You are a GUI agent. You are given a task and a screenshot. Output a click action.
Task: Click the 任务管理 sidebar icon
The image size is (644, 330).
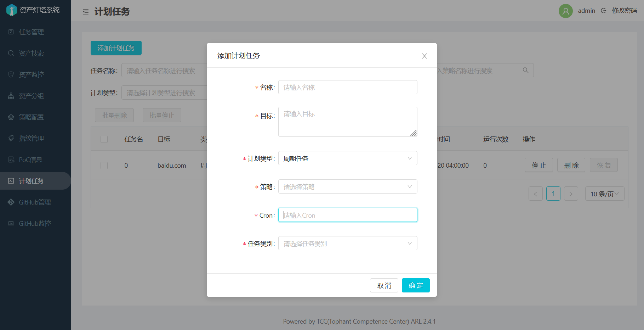[x=11, y=32]
